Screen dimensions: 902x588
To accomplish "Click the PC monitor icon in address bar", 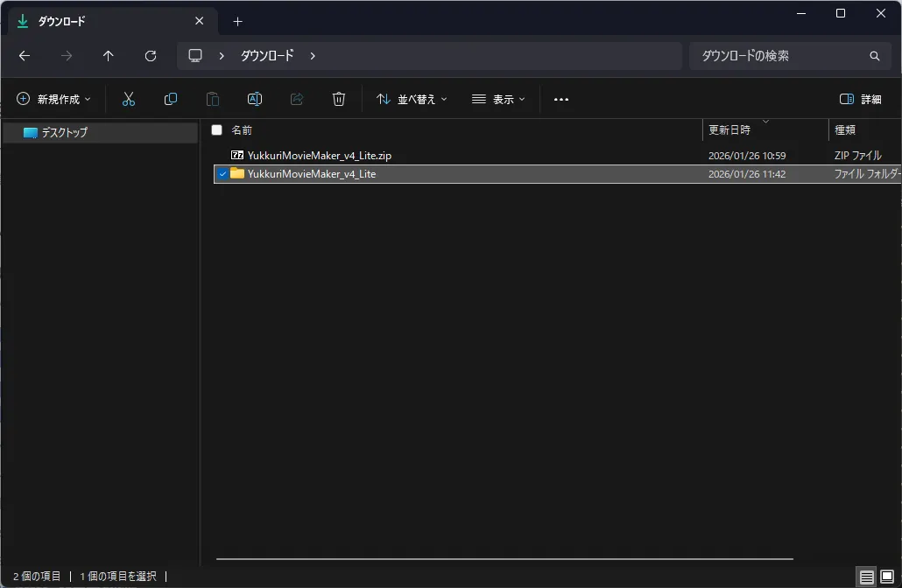I will [195, 56].
